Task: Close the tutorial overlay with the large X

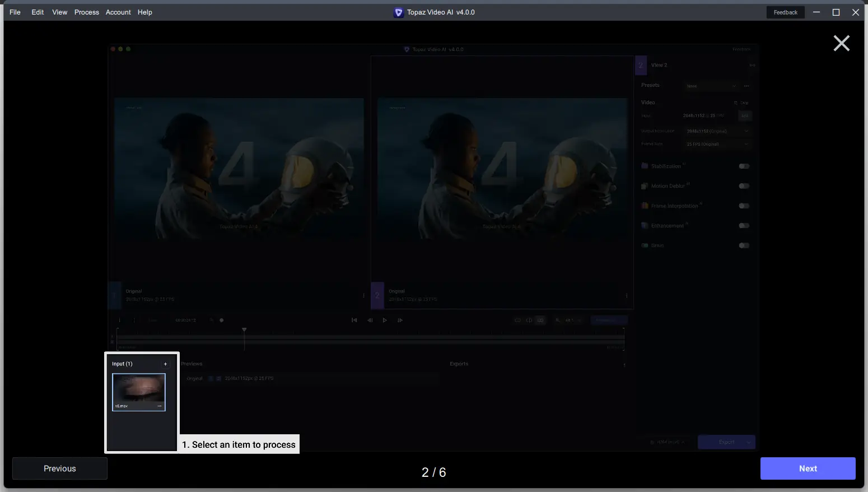Action: click(x=841, y=43)
